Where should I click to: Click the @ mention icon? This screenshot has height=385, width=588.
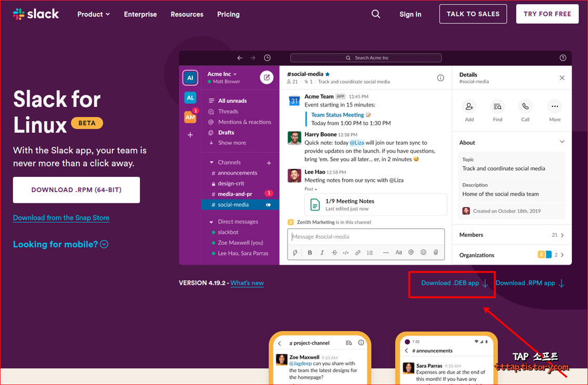click(411, 252)
